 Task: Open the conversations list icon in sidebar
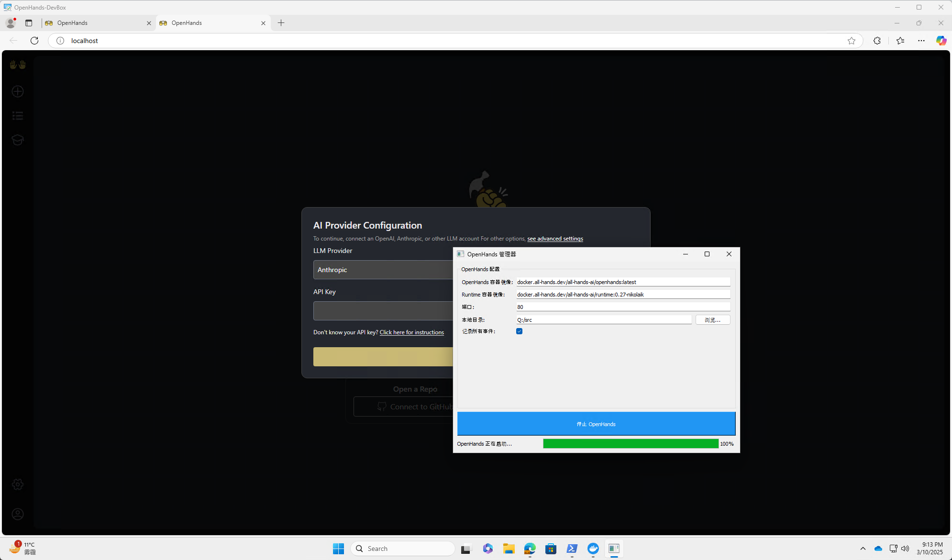click(18, 116)
